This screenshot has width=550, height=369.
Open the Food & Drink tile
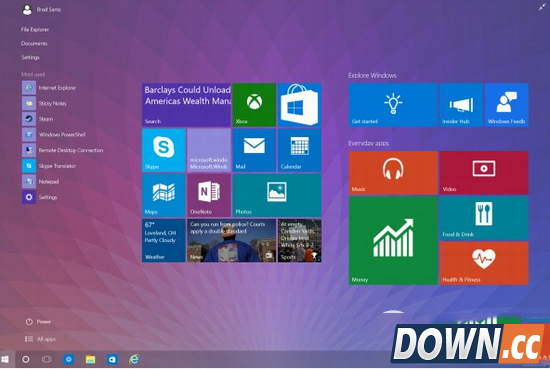tap(484, 218)
